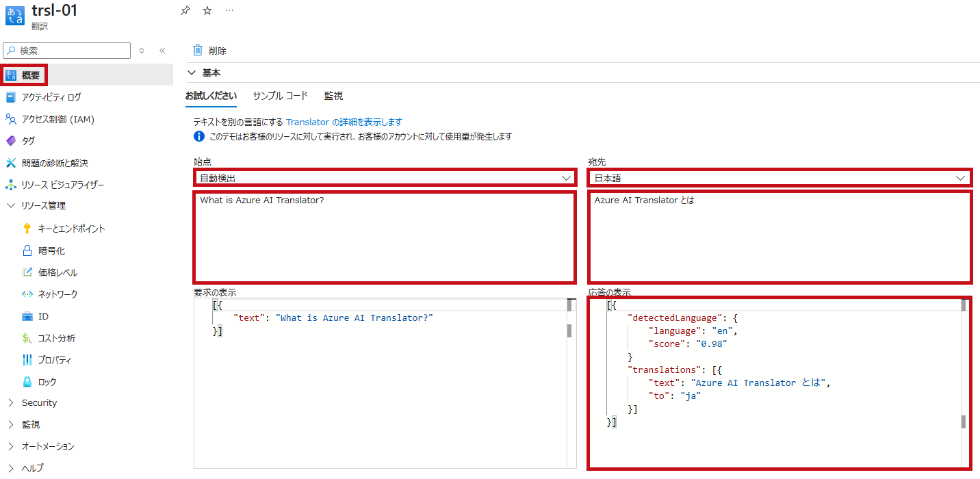
Task: Click the "detectedLanguage" line in the response
Action: click(682, 318)
